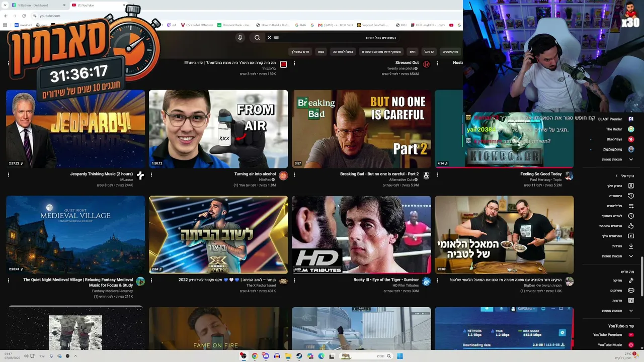Click the browser reload button
This screenshot has height=362, width=644.
(24, 16)
